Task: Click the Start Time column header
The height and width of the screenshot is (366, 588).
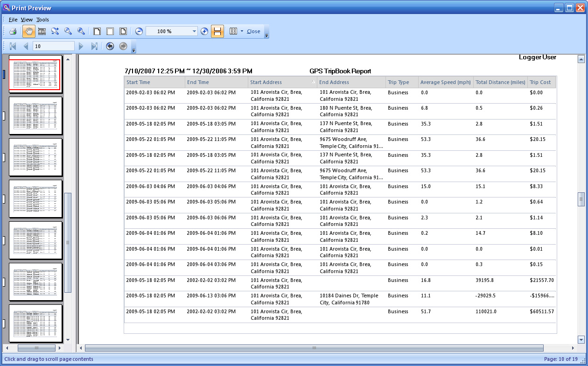Action: 154,82
